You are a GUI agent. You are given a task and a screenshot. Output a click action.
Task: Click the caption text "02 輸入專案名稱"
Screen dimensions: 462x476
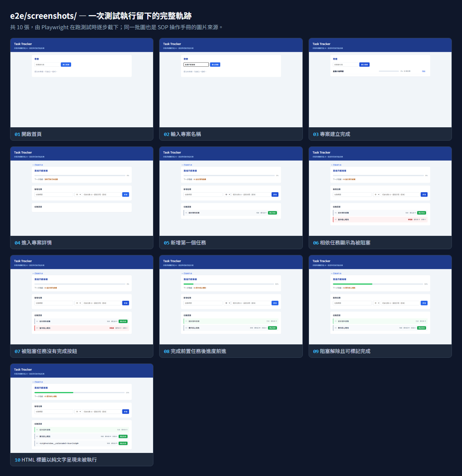click(x=182, y=134)
